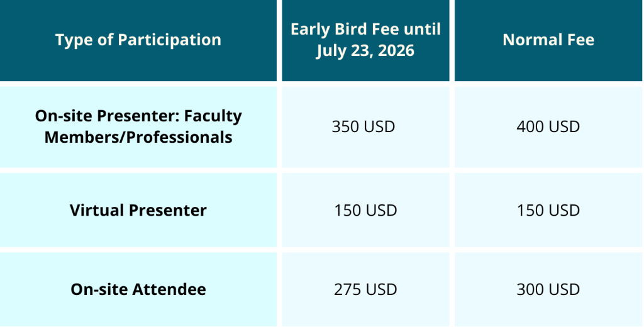Click the "Early Bird Fee until" text line
Viewport: 644px width, 327px height.
pyautogui.click(x=365, y=30)
